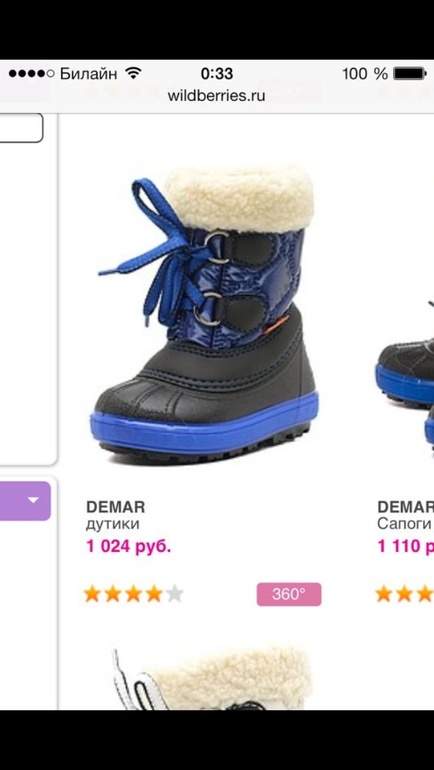Viewport: 434px width, 770px height.
Task: Open the white boot image at bottom
Action: pyautogui.click(x=211, y=679)
